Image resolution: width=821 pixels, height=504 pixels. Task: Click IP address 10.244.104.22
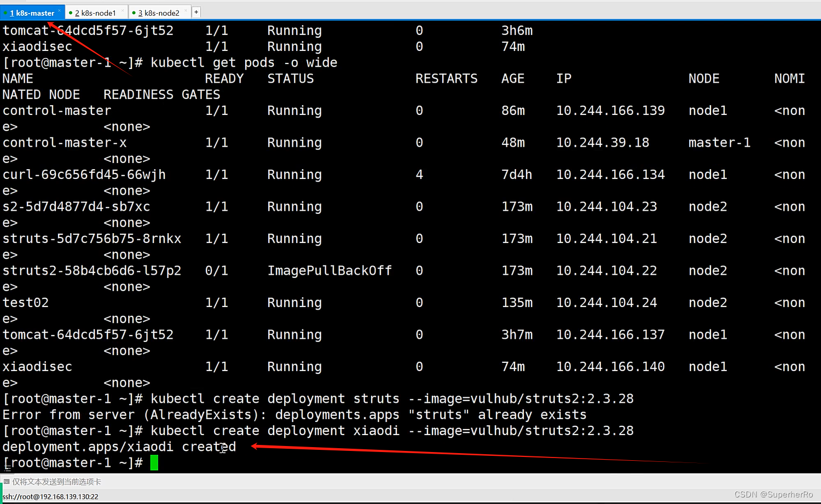tap(606, 270)
